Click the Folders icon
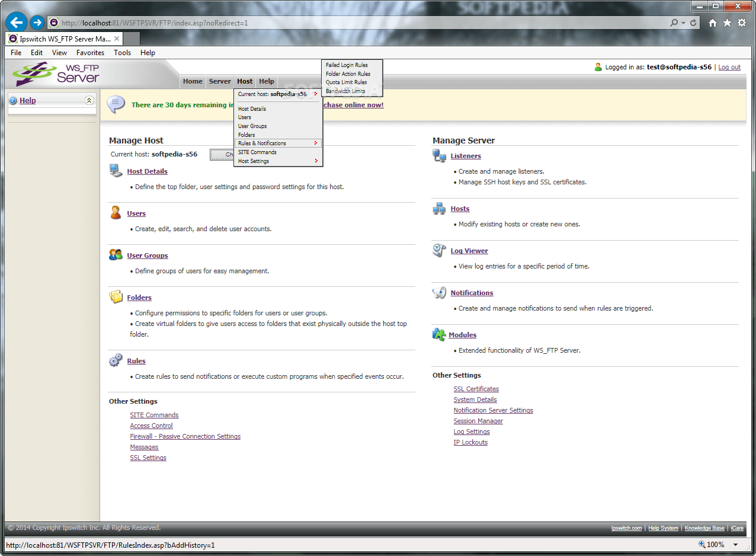The height and width of the screenshot is (556, 756). (x=116, y=297)
